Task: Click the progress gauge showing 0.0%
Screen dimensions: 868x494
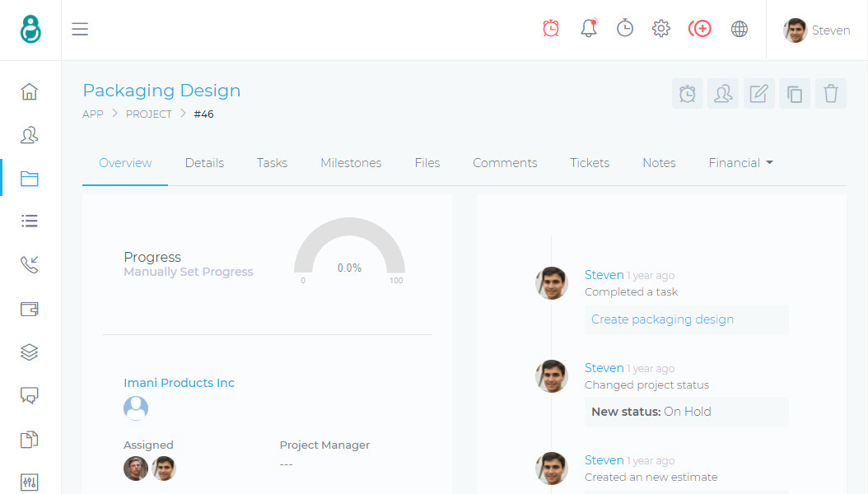Action: 349,252
